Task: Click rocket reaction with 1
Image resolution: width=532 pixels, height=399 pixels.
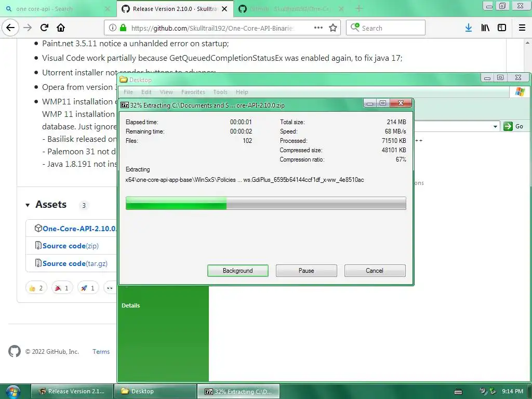Action: 88,288
